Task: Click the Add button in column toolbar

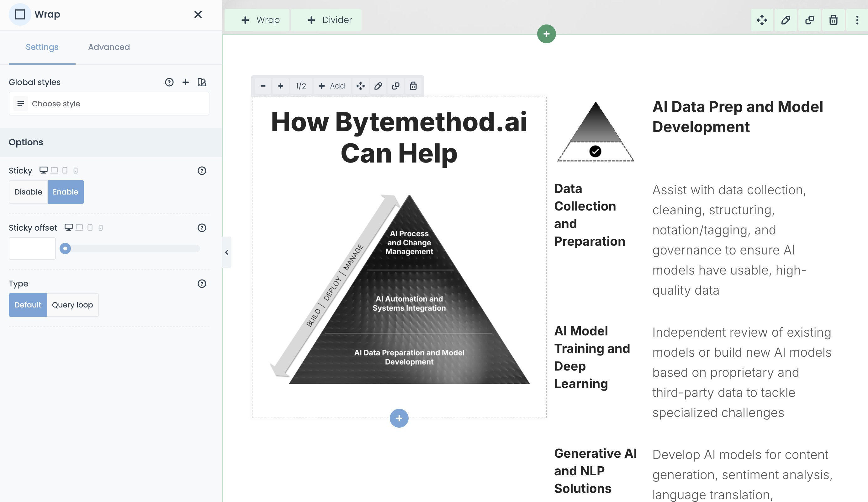Action: (331, 86)
